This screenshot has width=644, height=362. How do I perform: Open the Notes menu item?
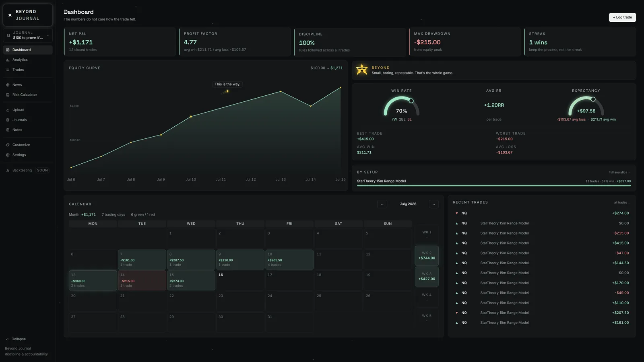click(28, 130)
